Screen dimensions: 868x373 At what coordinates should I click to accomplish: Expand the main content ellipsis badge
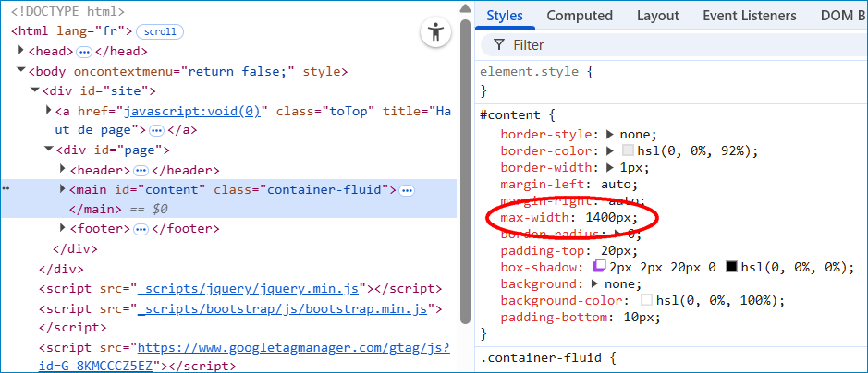click(407, 190)
